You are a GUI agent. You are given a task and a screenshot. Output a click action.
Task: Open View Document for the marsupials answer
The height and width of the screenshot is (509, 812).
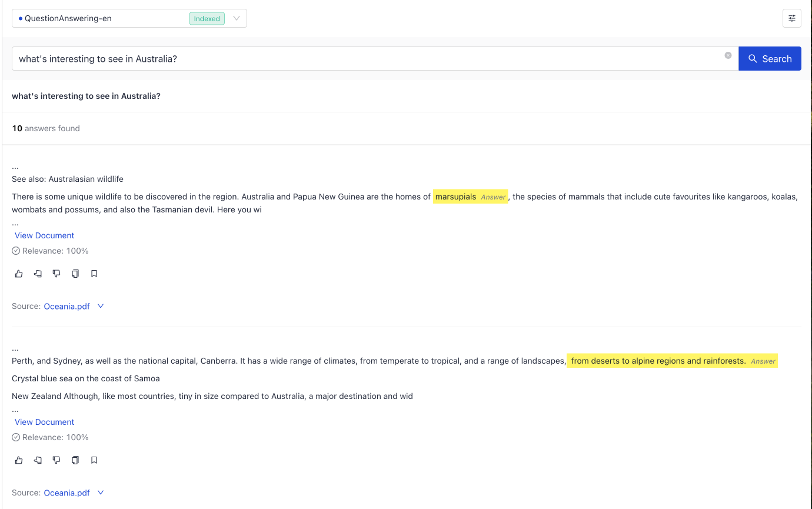pyautogui.click(x=44, y=235)
